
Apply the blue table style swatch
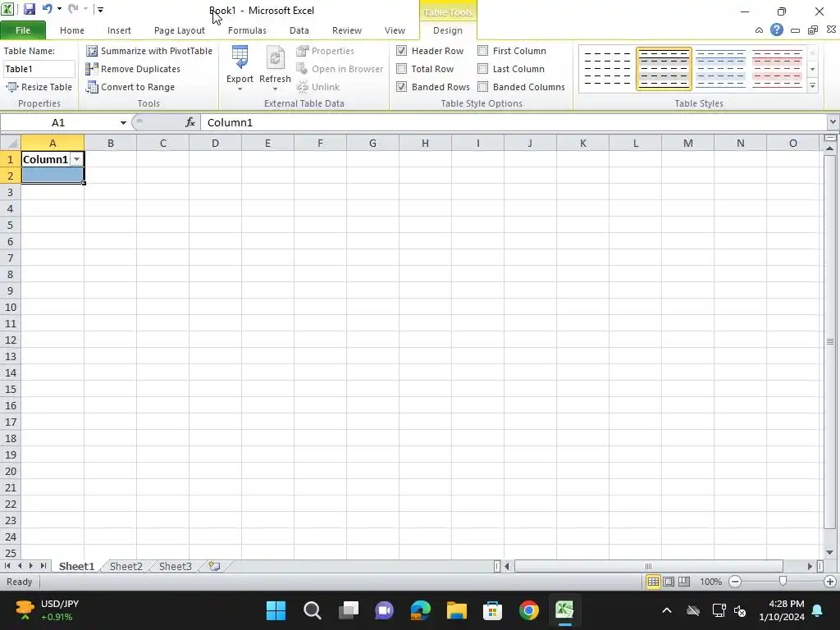[x=720, y=69]
